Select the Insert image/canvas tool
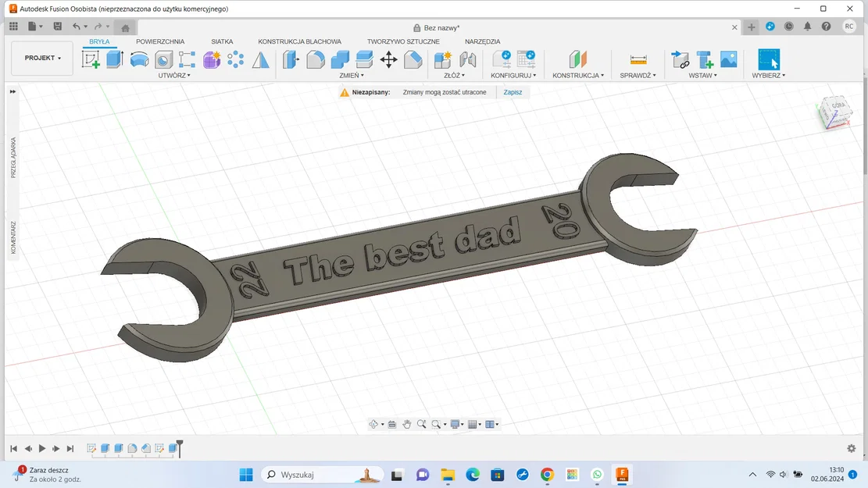The width and height of the screenshot is (868, 488). click(728, 59)
